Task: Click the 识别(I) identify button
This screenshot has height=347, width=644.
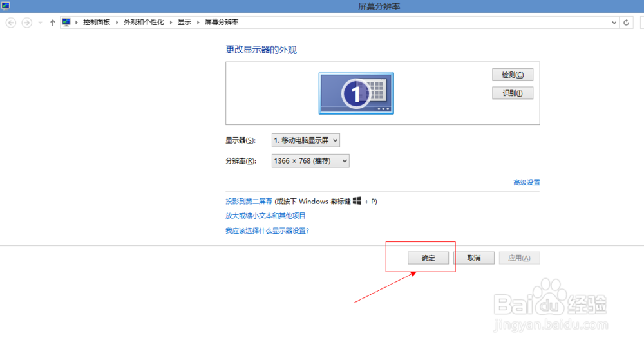Action: (x=513, y=93)
